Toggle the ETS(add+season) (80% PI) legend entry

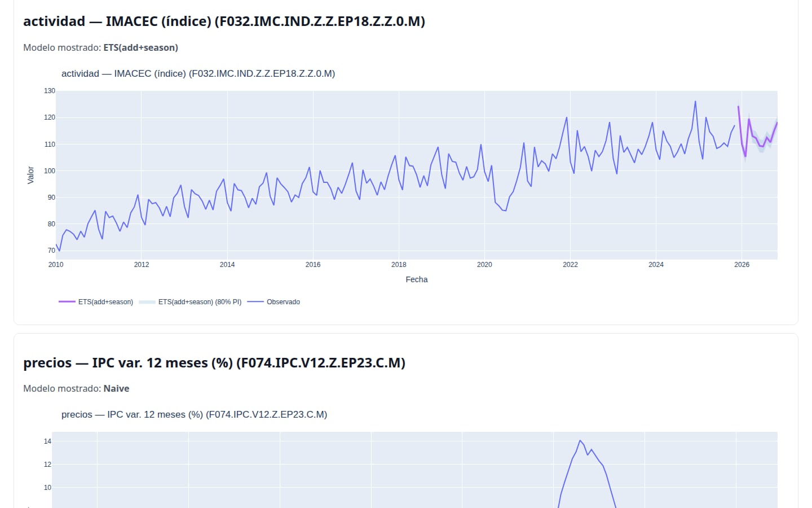(190, 302)
